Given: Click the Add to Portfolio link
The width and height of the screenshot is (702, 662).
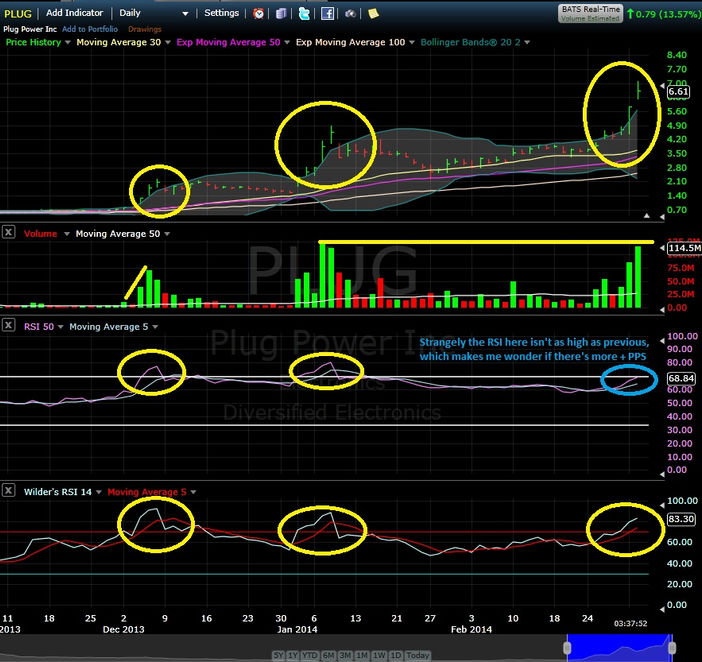Looking at the screenshot, I should [90, 29].
